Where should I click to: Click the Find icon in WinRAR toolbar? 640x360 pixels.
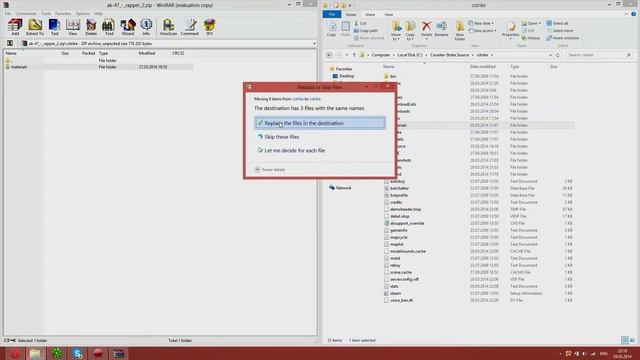click(x=109, y=27)
